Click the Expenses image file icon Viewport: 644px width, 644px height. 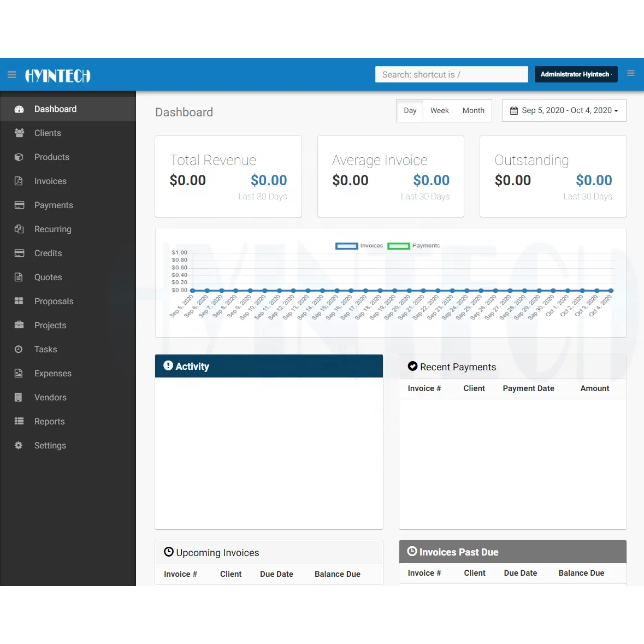click(x=19, y=373)
